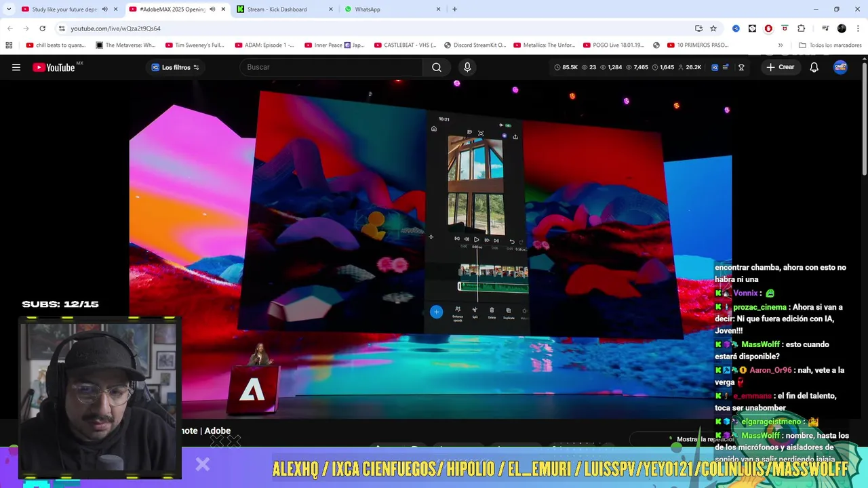Image resolution: width=868 pixels, height=488 pixels.
Task: Open Tim Sweeney's Full... bookmark
Action: tap(195, 45)
